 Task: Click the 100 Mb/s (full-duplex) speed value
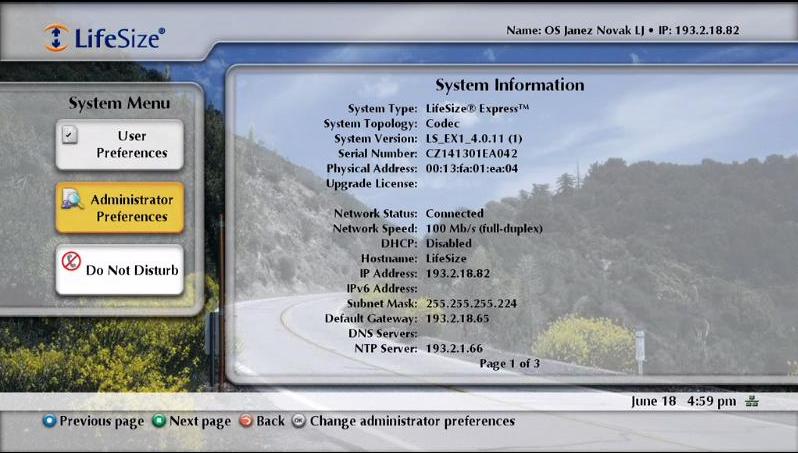pyautogui.click(x=484, y=229)
